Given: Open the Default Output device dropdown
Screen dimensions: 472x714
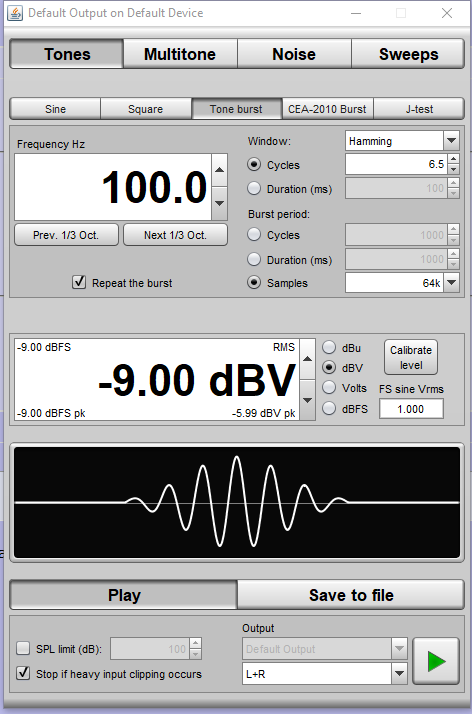Looking at the screenshot, I should tap(399, 649).
